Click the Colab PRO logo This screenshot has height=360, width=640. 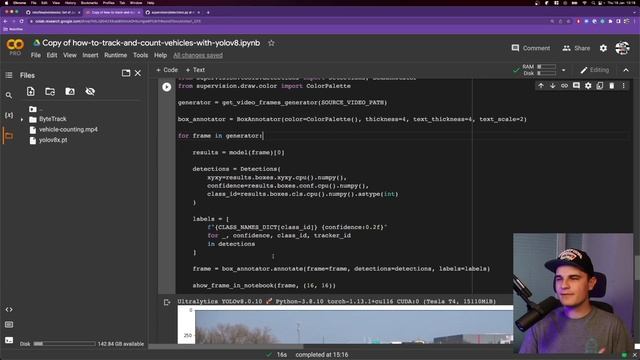(15, 47)
